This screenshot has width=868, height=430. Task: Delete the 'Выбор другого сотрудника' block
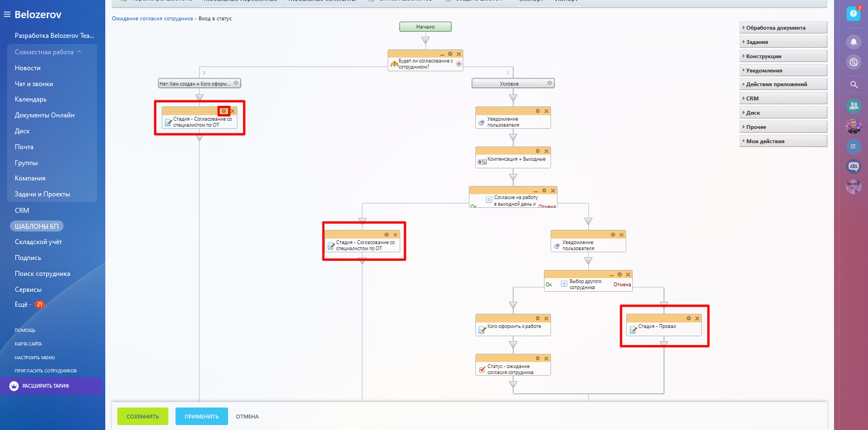coord(628,274)
